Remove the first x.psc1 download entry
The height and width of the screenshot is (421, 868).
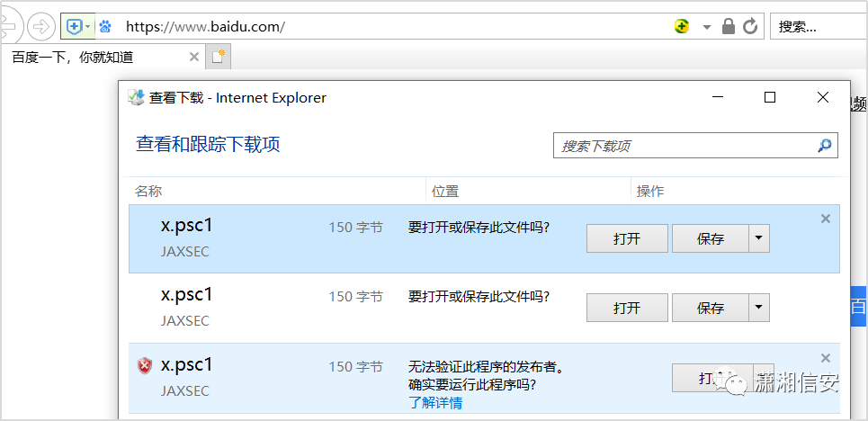coord(826,219)
